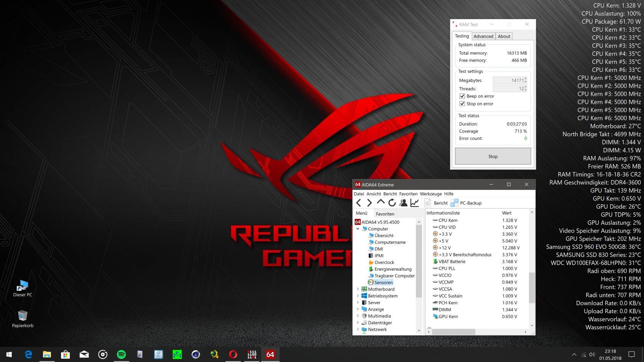Click the AIDA64 Forward navigation arrow
The width and height of the screenshot is (644, 362).
369,203
